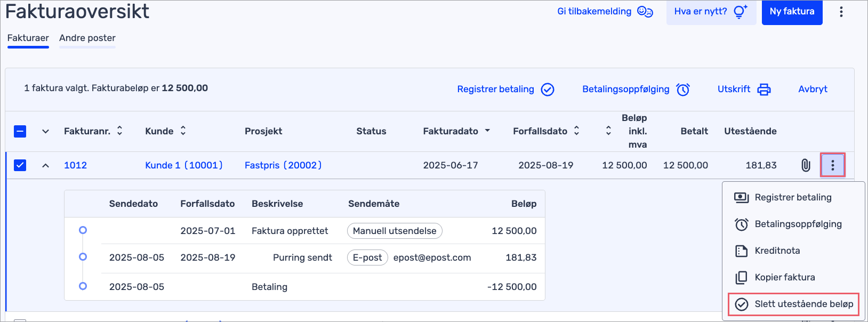Click the lightbulb icon in Hva er nytt
Image resolution: width=868 pixels, height=322 pixels.
741,12
